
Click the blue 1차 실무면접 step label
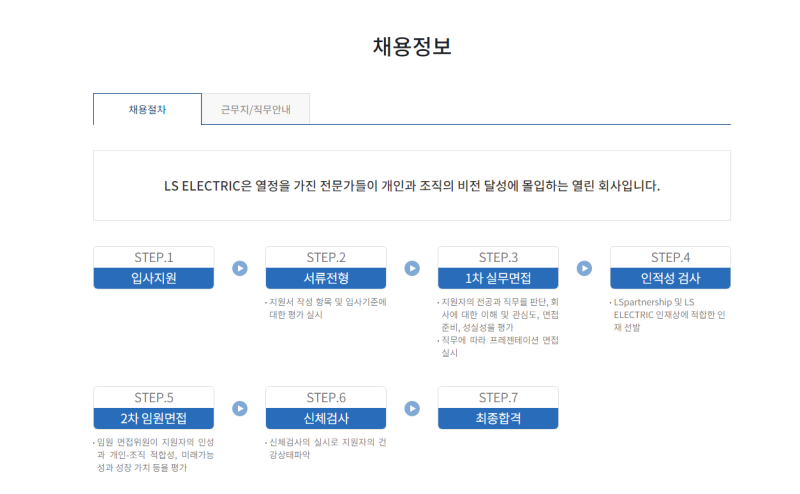(x=498, y=278)
